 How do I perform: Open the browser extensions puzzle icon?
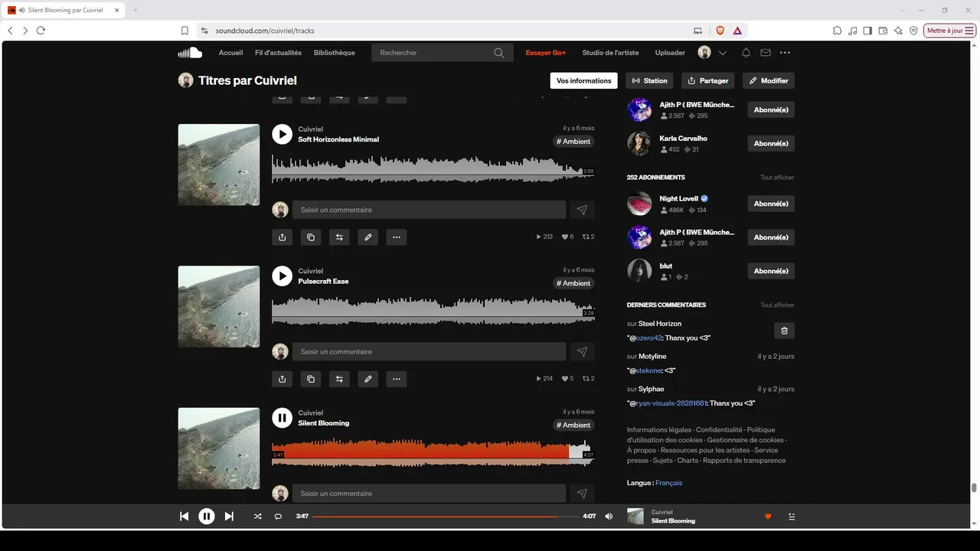837,31
